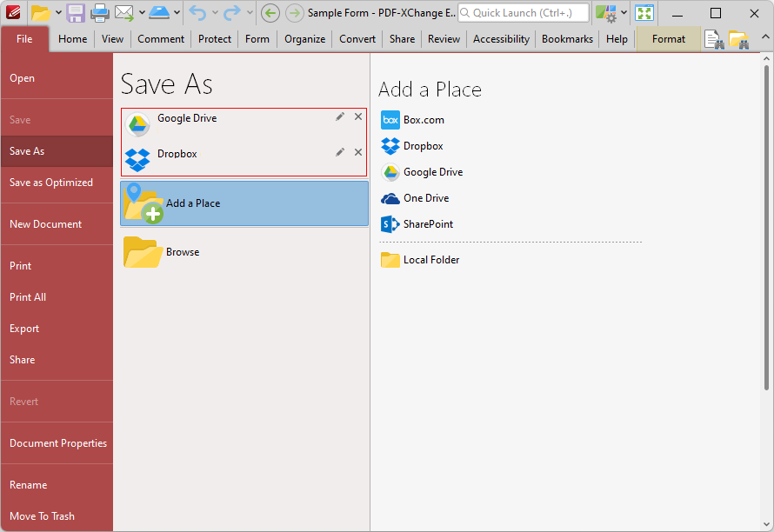Click the search folder binoculars icon

coord(739,39)
